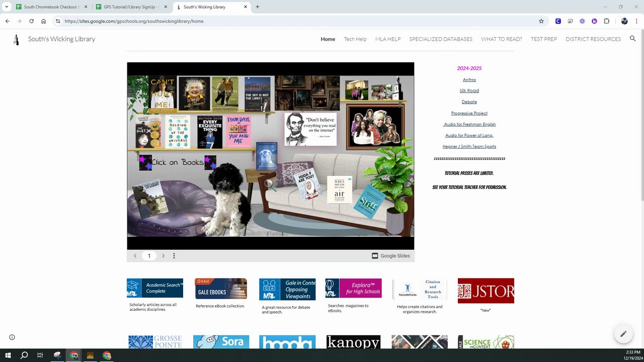
Task: Open Gale in Context Opposing Viewpoints tile
Action: coord(287,289)
